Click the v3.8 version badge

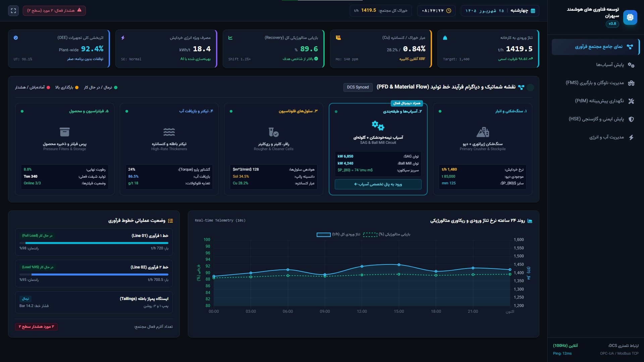pyautogui.click(x=612, y=24)
